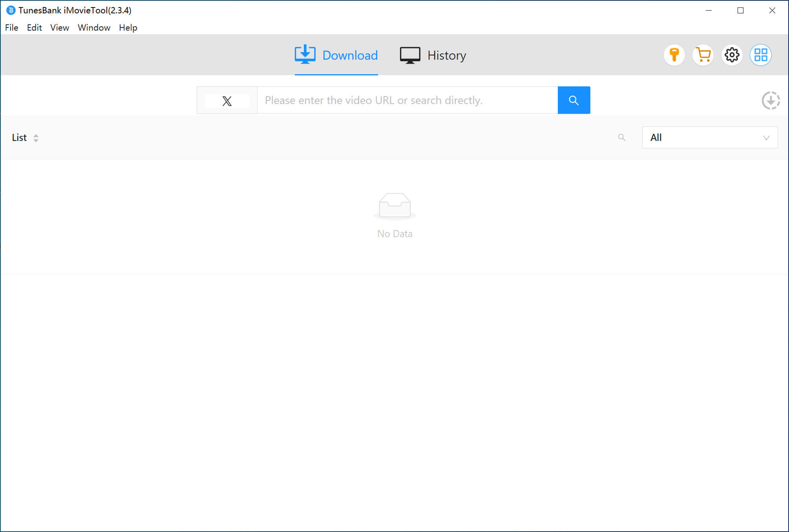
Task: Click the X (Twitter) platform icon
Action: (x=227, y=101)
